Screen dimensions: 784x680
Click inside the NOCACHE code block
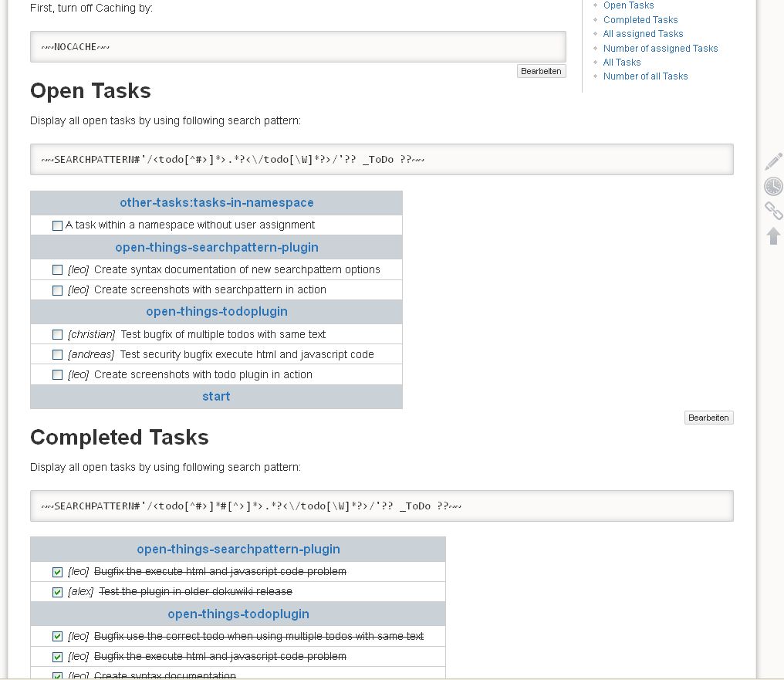coord(298,47)
